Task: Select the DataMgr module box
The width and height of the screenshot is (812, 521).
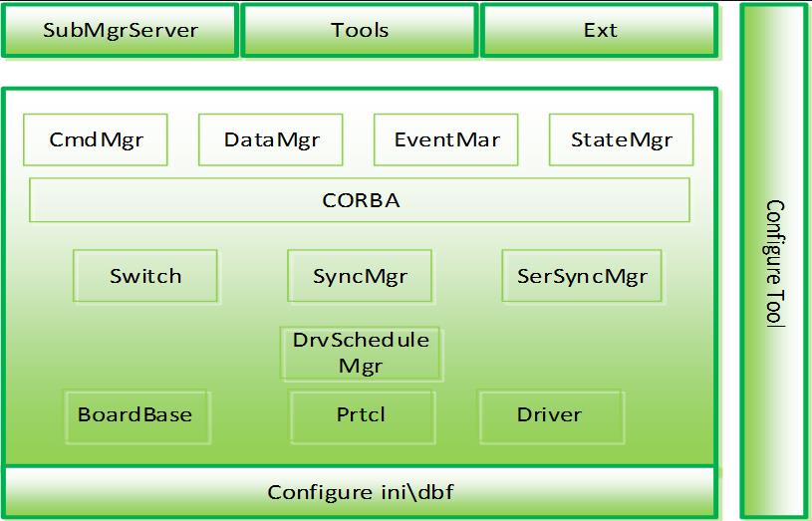Action: click(x=271, y=139)
